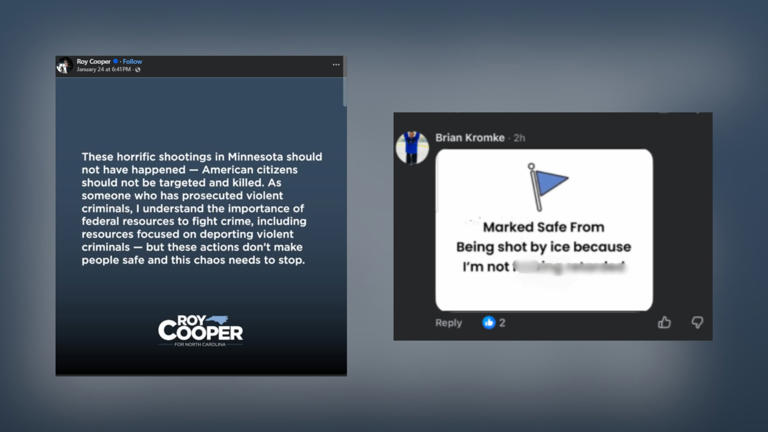Screen dimensions: 768x432
Task: Open Brian Kromke's profile name link
Action: tap(470, 137)
